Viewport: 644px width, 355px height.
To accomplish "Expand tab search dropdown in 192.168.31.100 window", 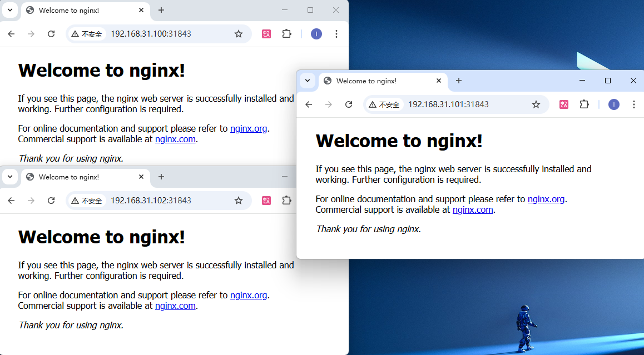I will [10, 10].
